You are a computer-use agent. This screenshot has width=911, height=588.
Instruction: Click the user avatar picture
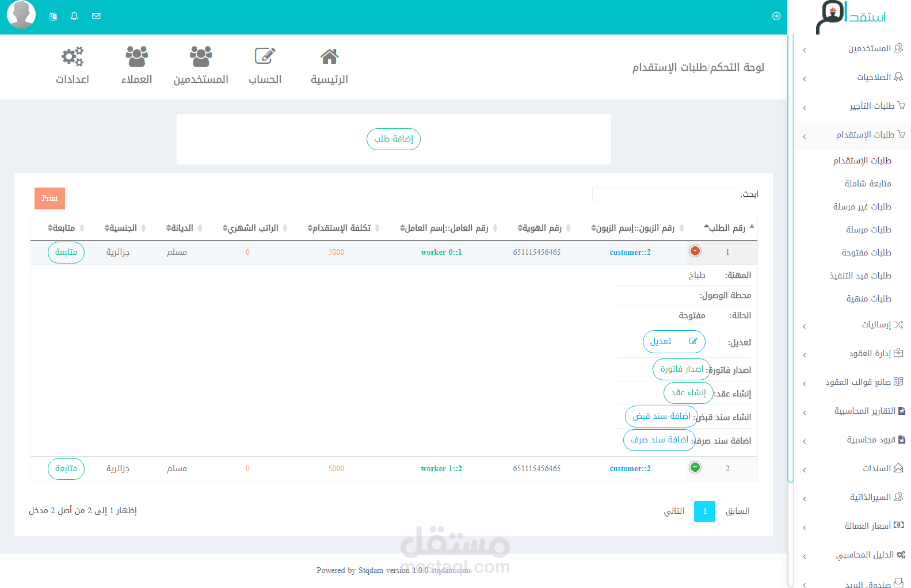tap(21, 14)
